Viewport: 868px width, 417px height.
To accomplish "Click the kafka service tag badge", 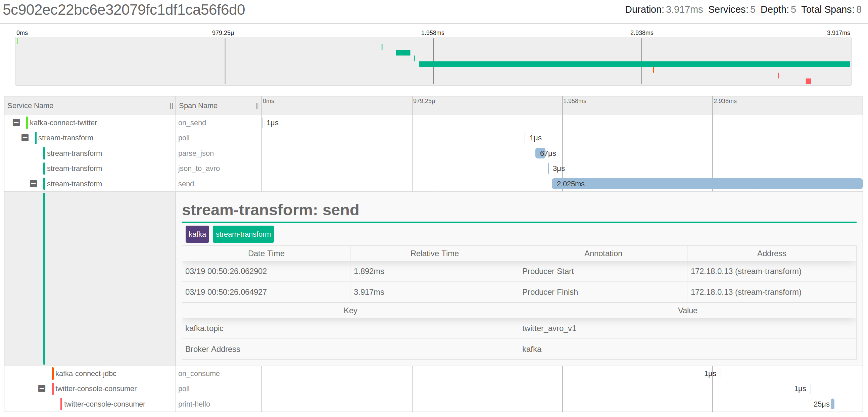I will [x=197, y=234].
